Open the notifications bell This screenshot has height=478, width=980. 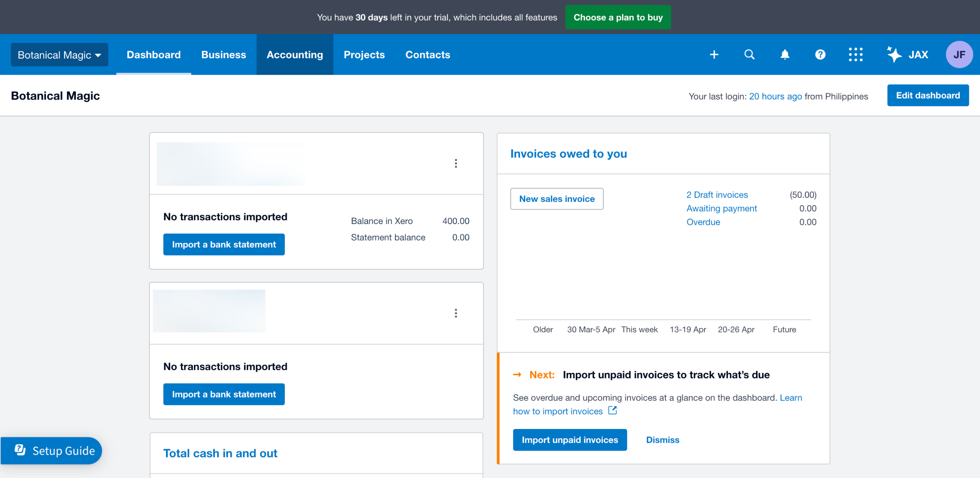[785, 55]
